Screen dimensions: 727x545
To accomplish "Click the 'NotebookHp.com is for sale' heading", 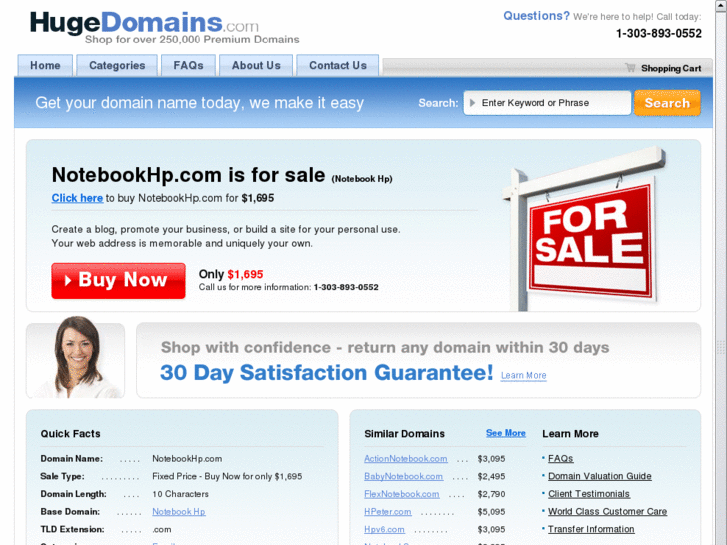I will [188, 175].
